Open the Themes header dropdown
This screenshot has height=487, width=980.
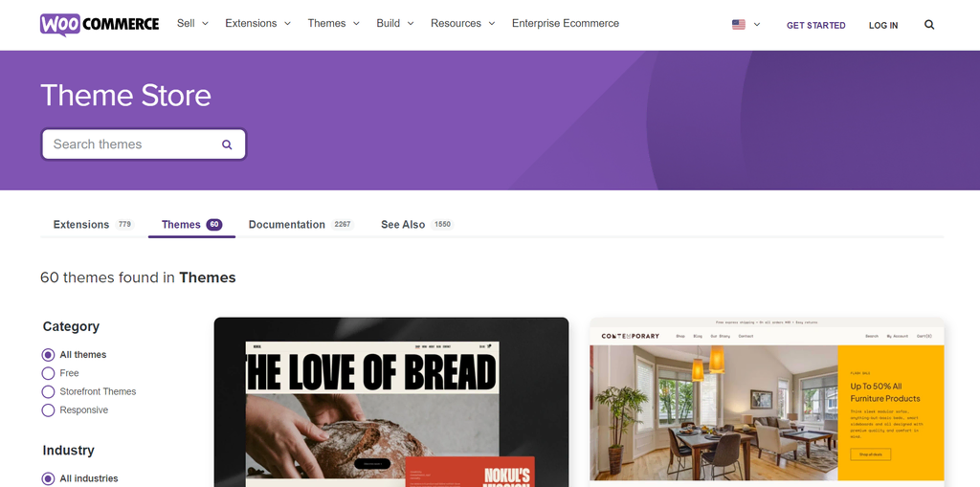click(x=334, y=23)
